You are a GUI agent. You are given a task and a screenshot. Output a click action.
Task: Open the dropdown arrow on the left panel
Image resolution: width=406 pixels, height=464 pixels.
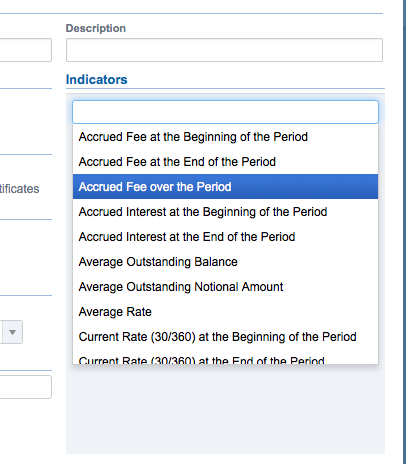[13, 332]
